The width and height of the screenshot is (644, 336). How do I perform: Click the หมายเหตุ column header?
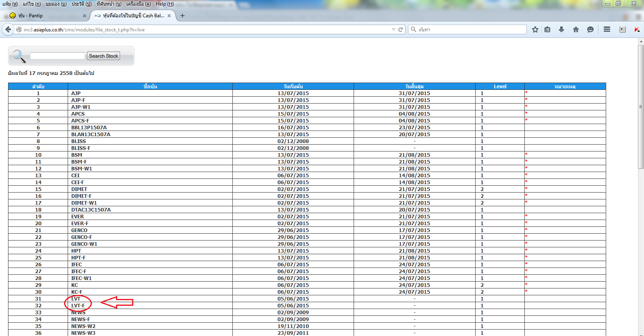565,86
